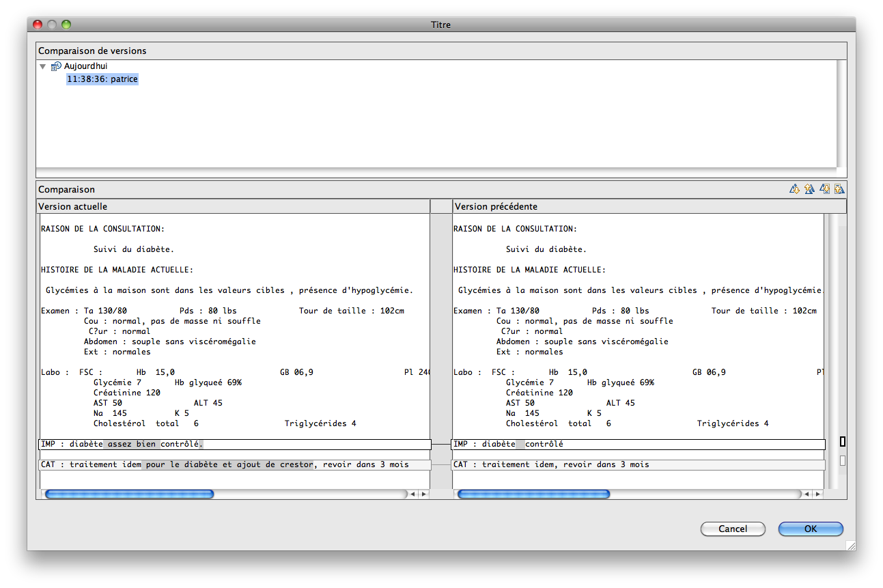Screen dimensions: 883x588
Task: Go to the previous difference
Action: [809, 189]
